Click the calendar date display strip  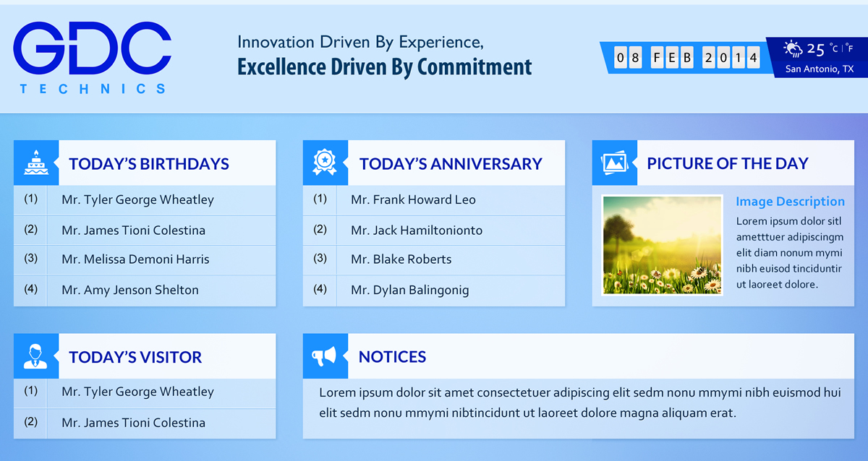click(684, 56)
